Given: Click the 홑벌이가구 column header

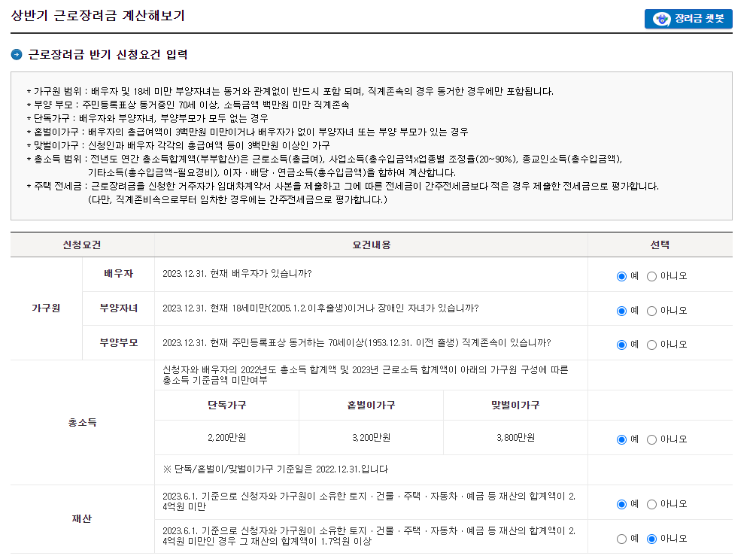Looking at the screenshot, I should tap(372, 405).
